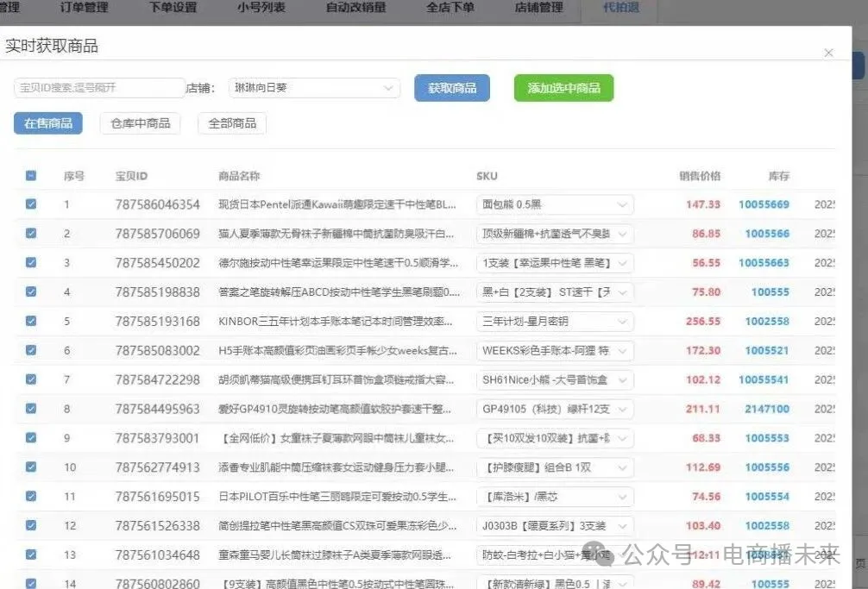Click the 销售价格 column header
Screen dimensions: 868x589
699,176
